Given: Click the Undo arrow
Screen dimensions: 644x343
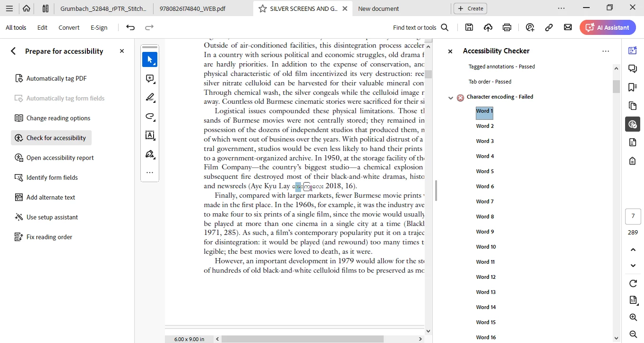Looking at the screenshot, I should click(x=131, y=27).
